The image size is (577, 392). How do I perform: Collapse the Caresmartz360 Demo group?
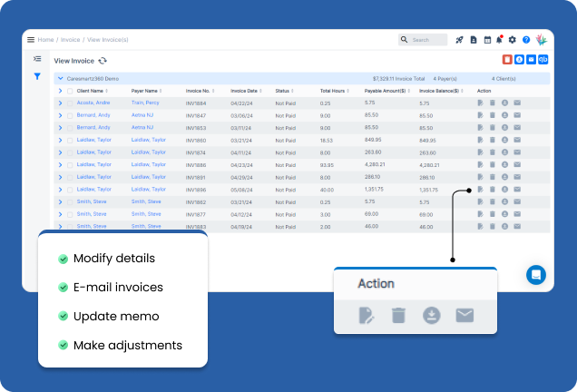(x=61, y=78)
